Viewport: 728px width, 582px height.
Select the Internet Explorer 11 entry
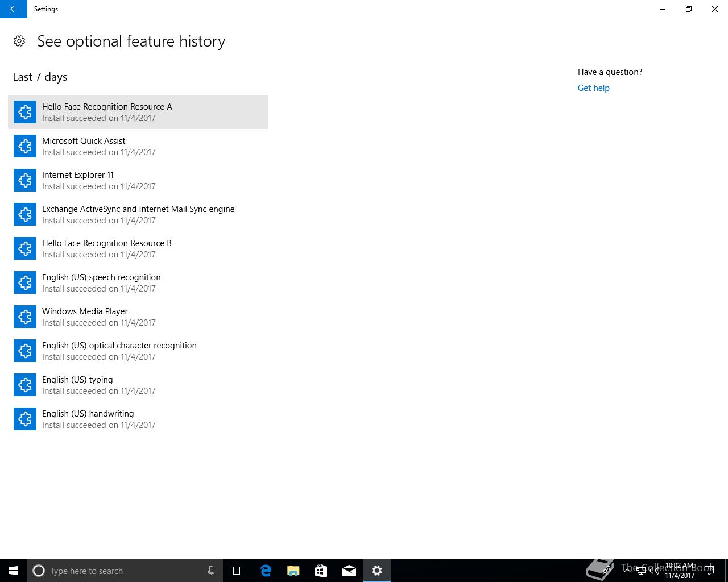[138, 180]
